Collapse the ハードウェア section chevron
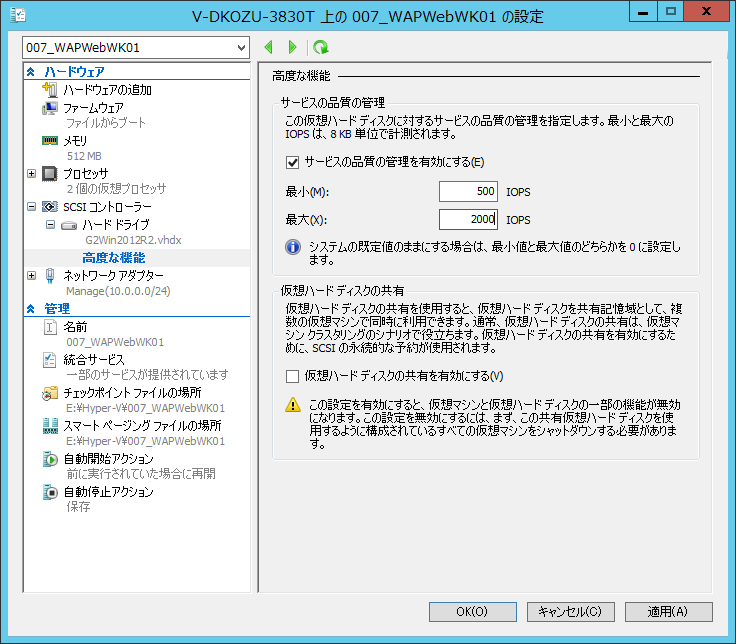736x644 pixels. (31, 72)
